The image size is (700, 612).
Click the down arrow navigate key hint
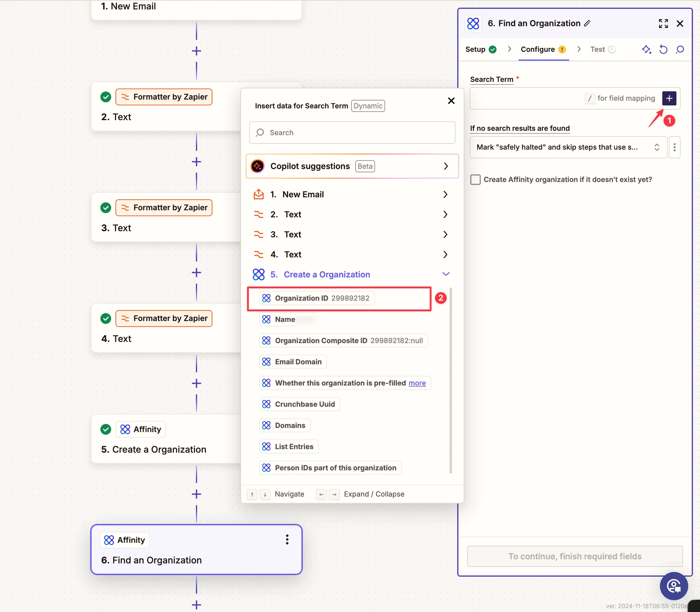point(265,494)
